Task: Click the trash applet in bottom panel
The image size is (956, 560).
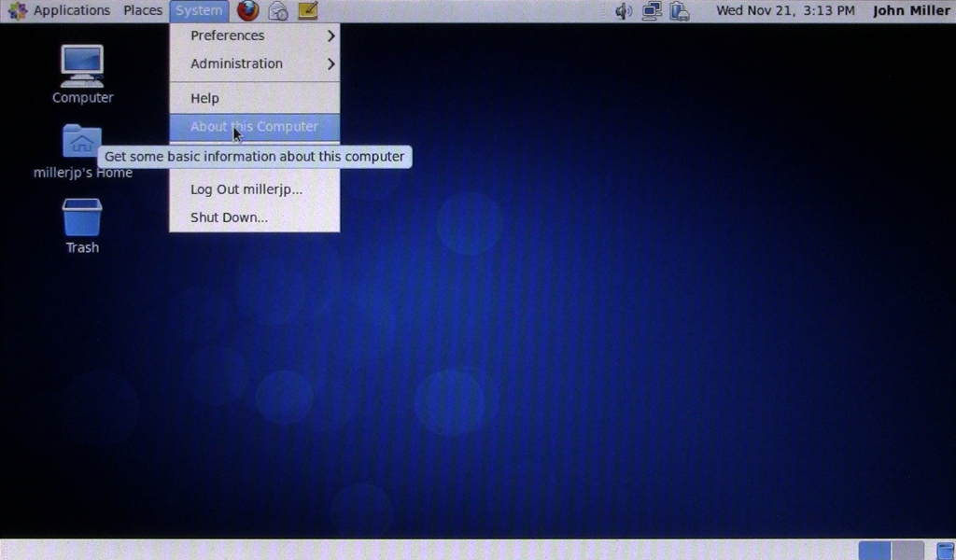Action: click(945, 551)
